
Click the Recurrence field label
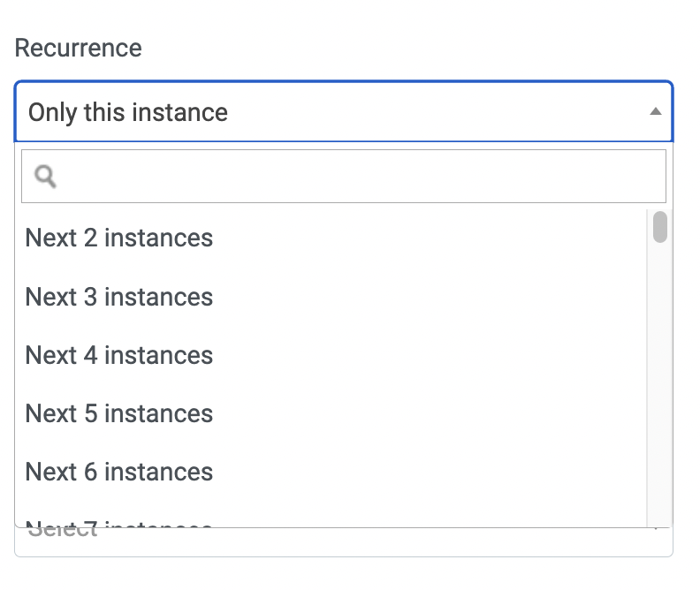tap(78, 48)
